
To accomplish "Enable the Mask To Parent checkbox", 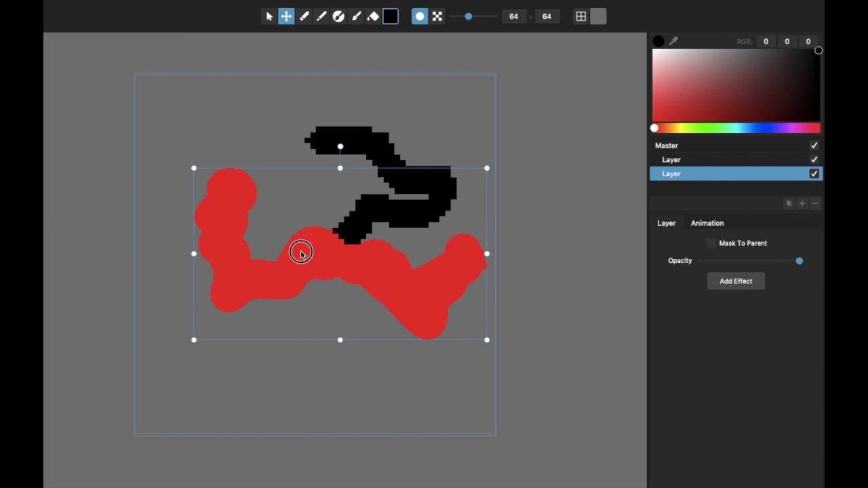I will [x=711, y=243].
